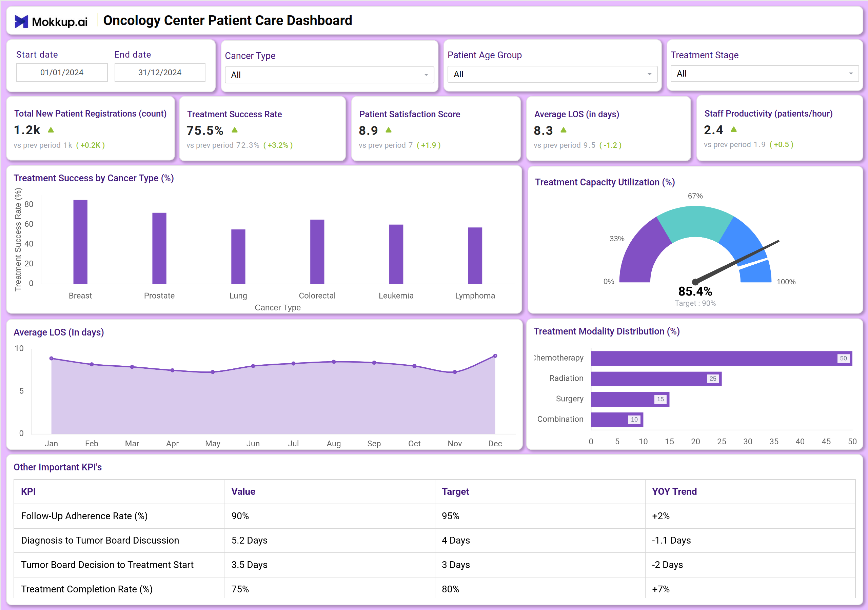Click the gauge value 85.4%
Viewport: 868px width, 610px height.
pos(695,291)
